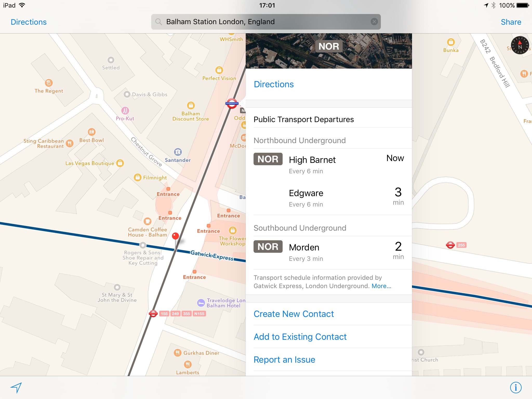Open the station aerial photo banner
The width and height of the screenshot is (532, 399).
(x=329, y=51)
